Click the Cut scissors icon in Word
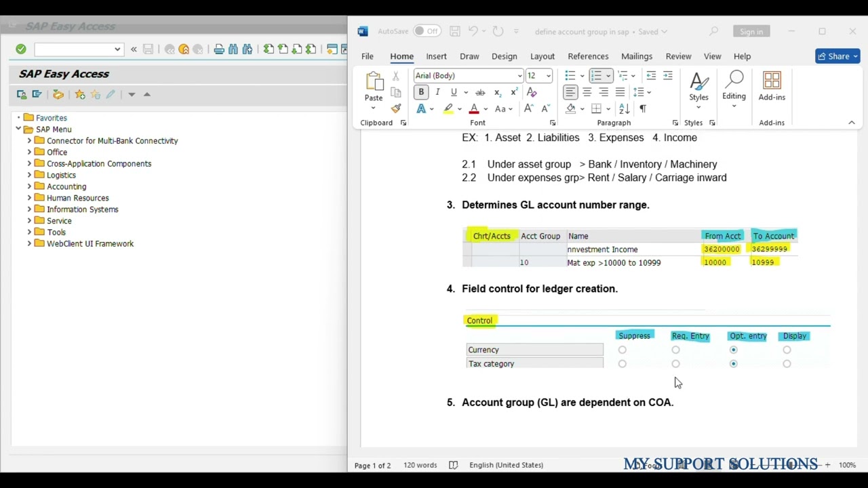This screenshot has width=868, height=488. tap(396, 76)
